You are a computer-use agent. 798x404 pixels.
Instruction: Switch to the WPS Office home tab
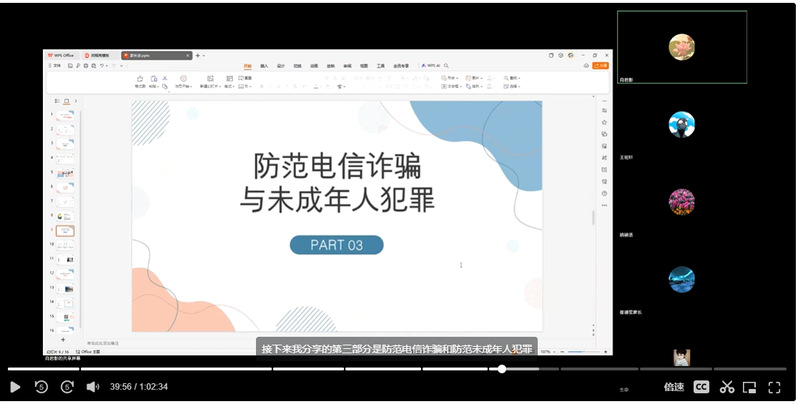point(62,55)
